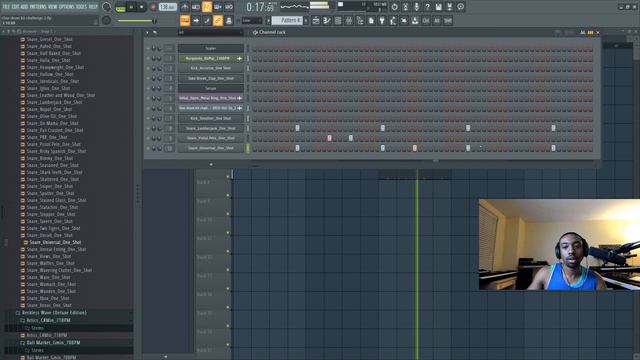Click the play/pause transport button
640x360 pixels.
coord(131,7)
